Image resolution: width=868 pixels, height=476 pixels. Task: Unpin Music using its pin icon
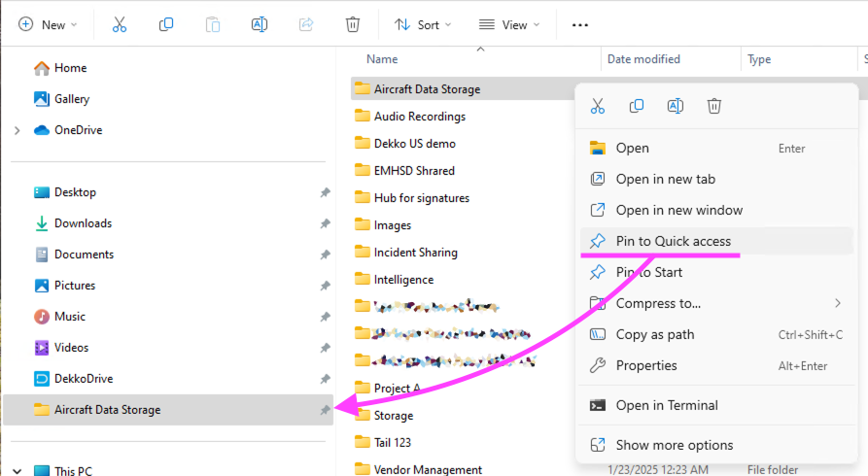[x=325, y=317]
